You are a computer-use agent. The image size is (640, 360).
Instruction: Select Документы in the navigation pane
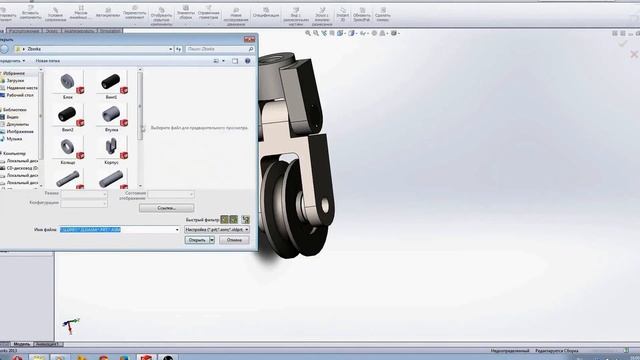coord(17,124)
